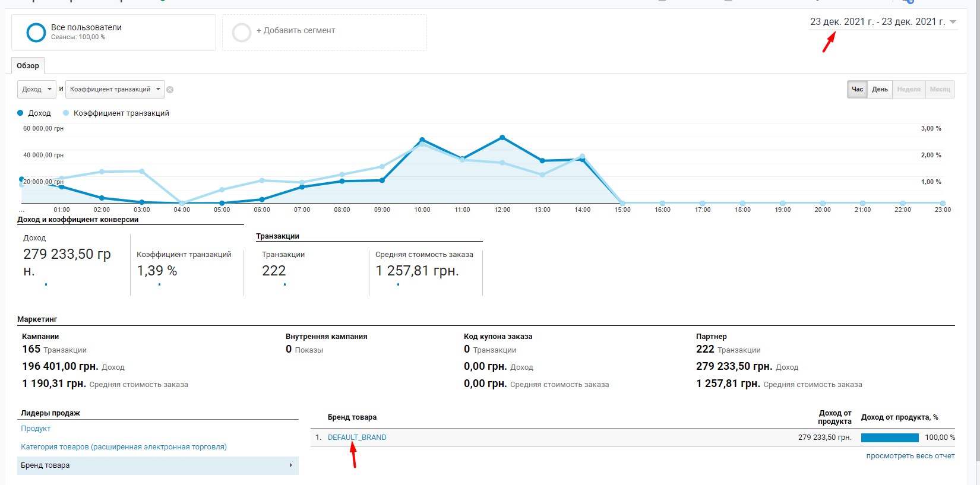Image resolution: width=980 pixels, height=485 pixels.
Task: Switch chart granularity to Час
Action: pyautogui.click(x=857, y=90)
